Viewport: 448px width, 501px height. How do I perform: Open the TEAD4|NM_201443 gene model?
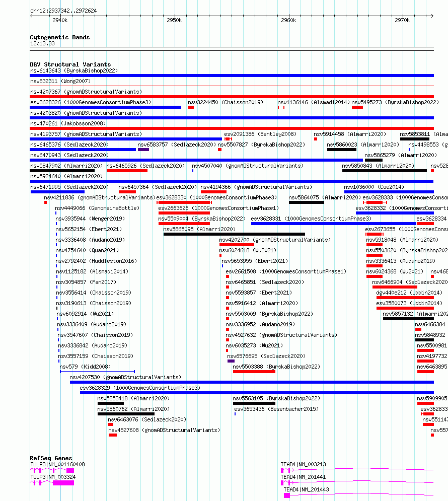pos(358,495)
